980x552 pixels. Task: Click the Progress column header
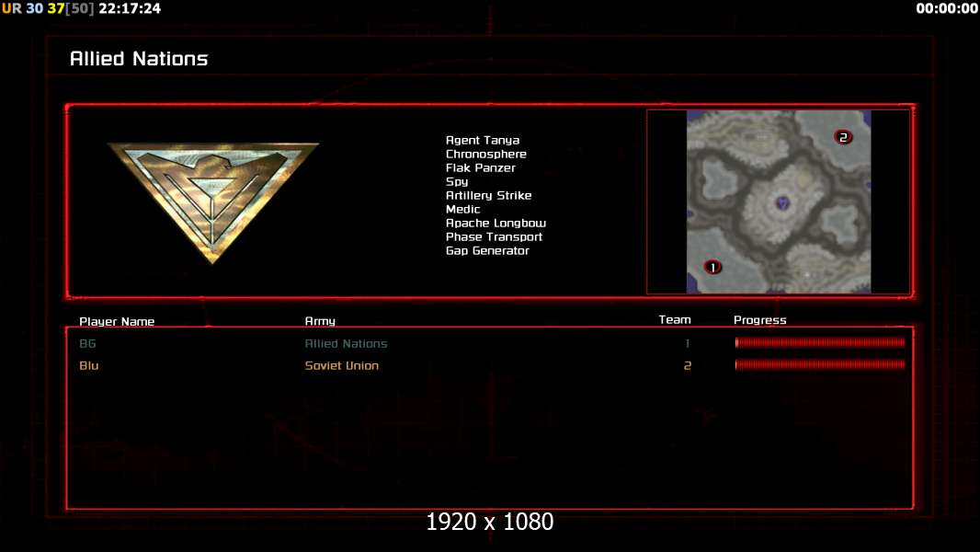(760, 320)
